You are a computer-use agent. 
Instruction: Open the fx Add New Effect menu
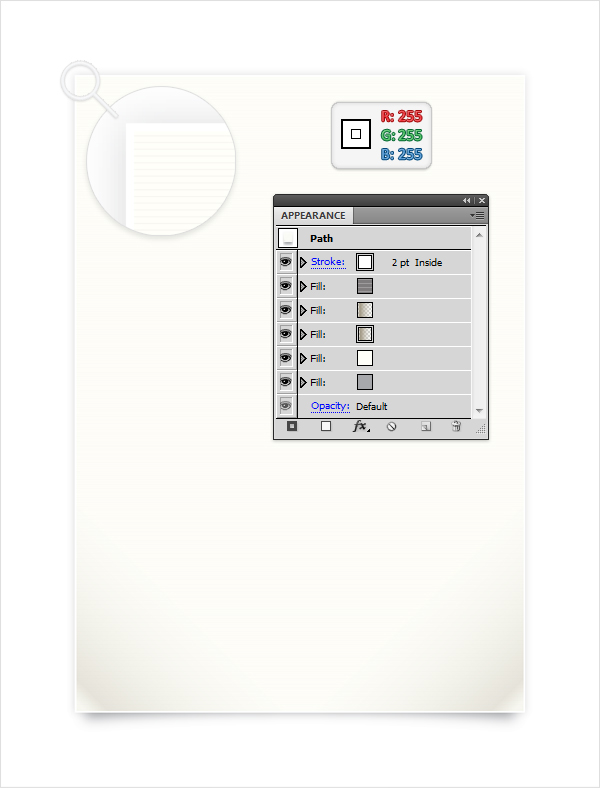(x=360, y=427)
